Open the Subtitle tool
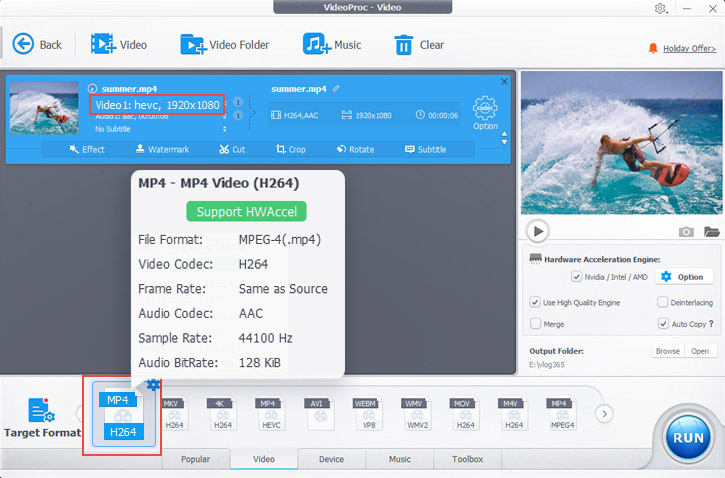The width and height of the screenshot is (725, 478). point(425,149)
